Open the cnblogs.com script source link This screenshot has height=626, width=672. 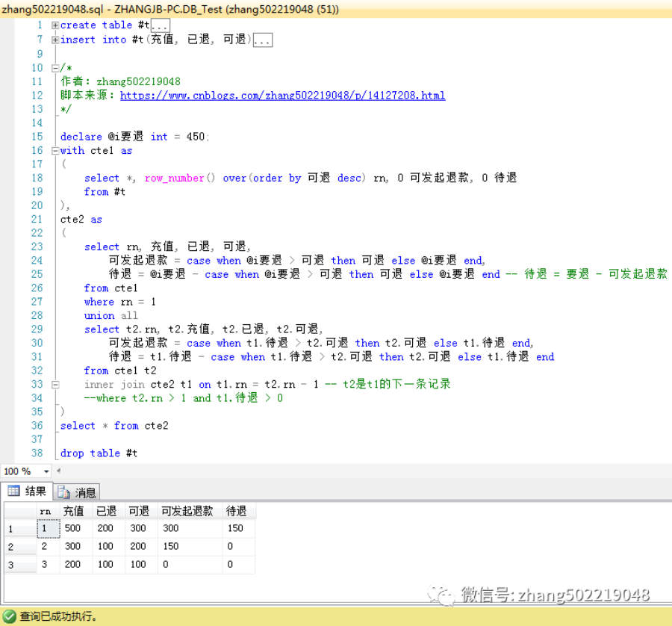coord(282,96)
